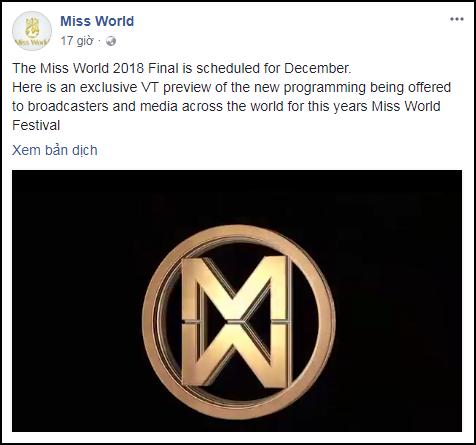Open the post via '17 giờ' timestamp
The width and height of the screenshot is (476, 445).
pyautogui.click(x=77, y=41)
